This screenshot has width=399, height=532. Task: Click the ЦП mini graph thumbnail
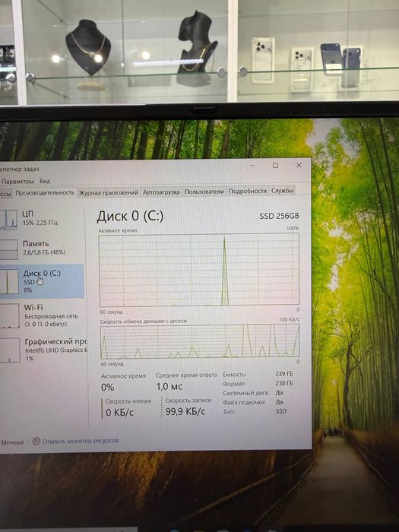8,220
